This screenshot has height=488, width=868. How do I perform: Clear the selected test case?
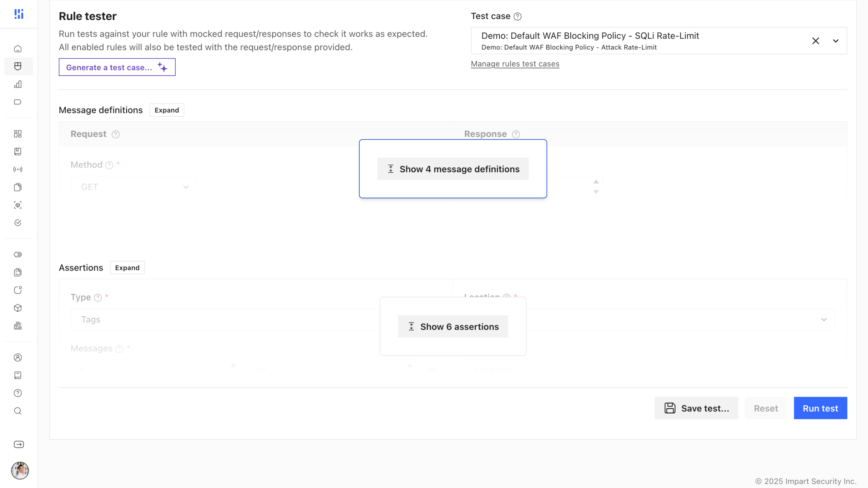tap(815, 41)
